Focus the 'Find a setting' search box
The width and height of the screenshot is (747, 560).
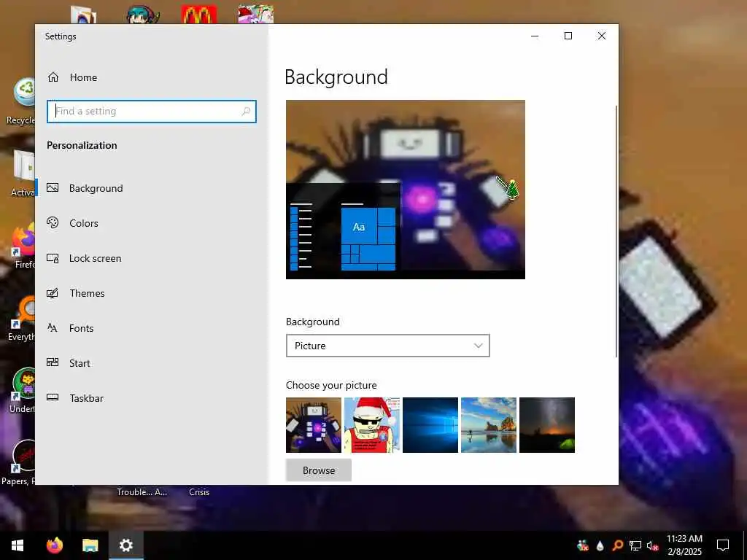pyautogui.click(x=152, y=112)
